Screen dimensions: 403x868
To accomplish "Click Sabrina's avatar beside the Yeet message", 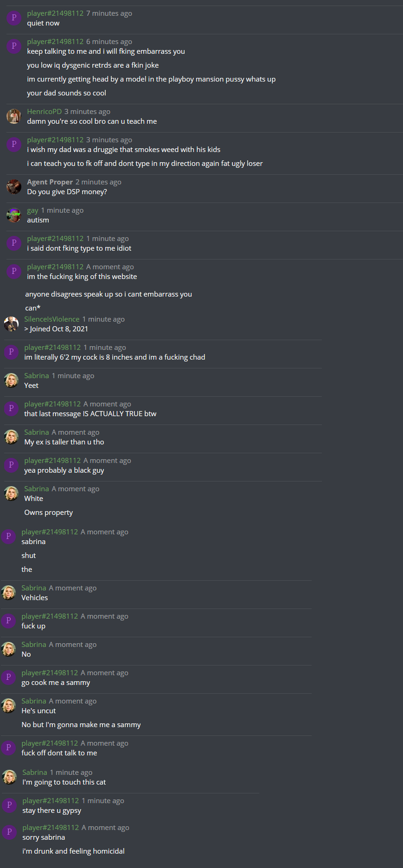I will [x=11, y=380].
